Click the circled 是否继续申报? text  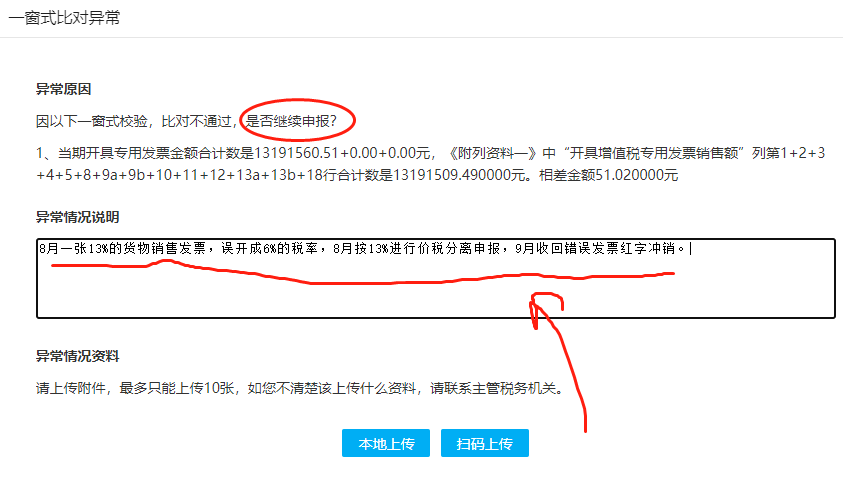click(291, 121)
